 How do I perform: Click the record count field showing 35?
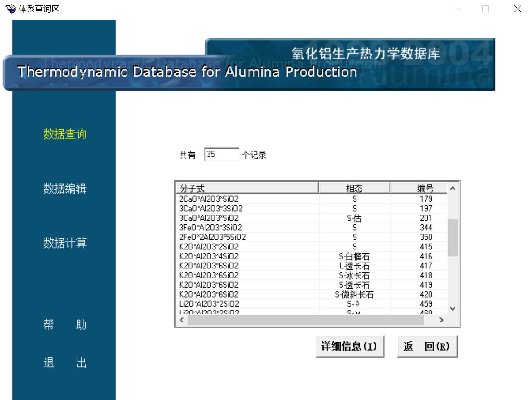point(221,155)
